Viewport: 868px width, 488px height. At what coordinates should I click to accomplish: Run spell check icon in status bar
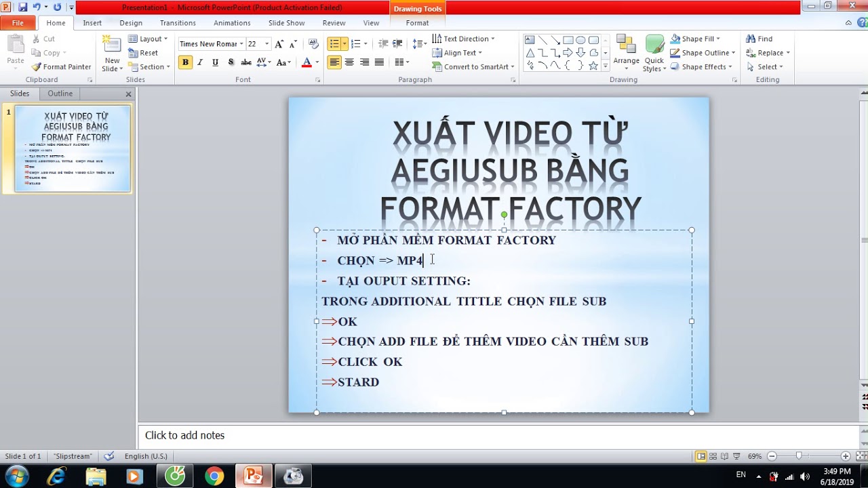pos(109,456)
